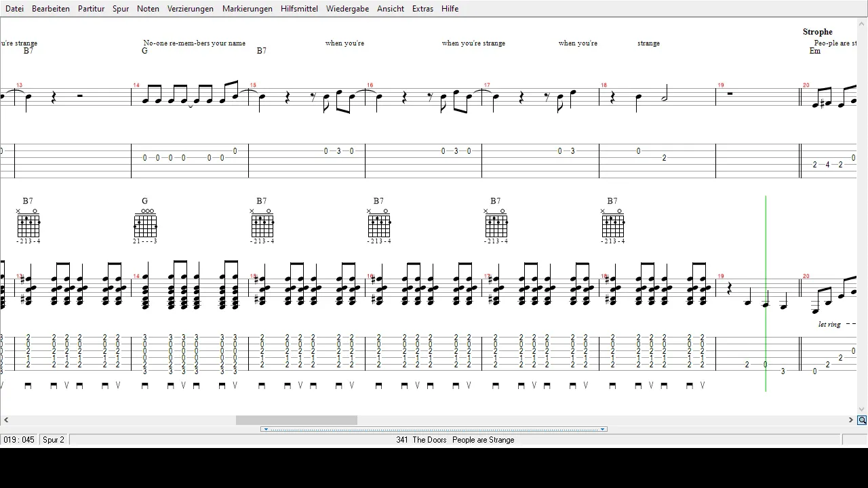Open the Partitur menu

point(91,9)
